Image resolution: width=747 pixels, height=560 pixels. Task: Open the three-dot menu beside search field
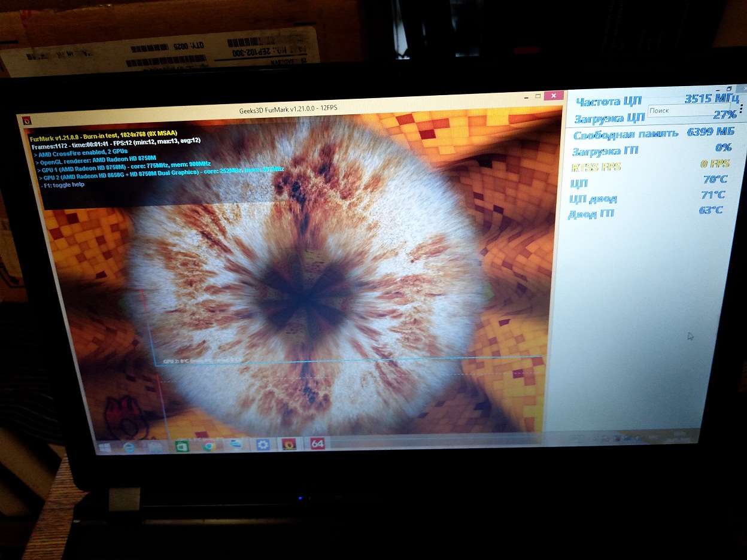point(741,108)
